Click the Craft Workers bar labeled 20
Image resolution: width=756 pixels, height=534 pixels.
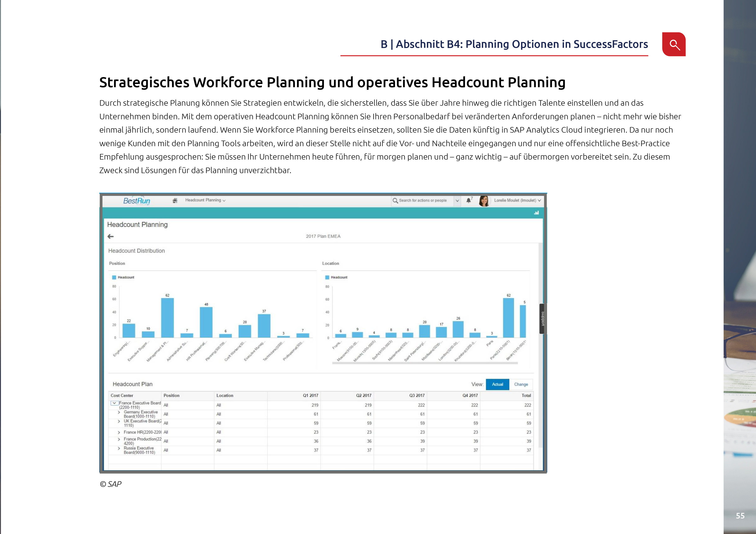coord(245,331)
